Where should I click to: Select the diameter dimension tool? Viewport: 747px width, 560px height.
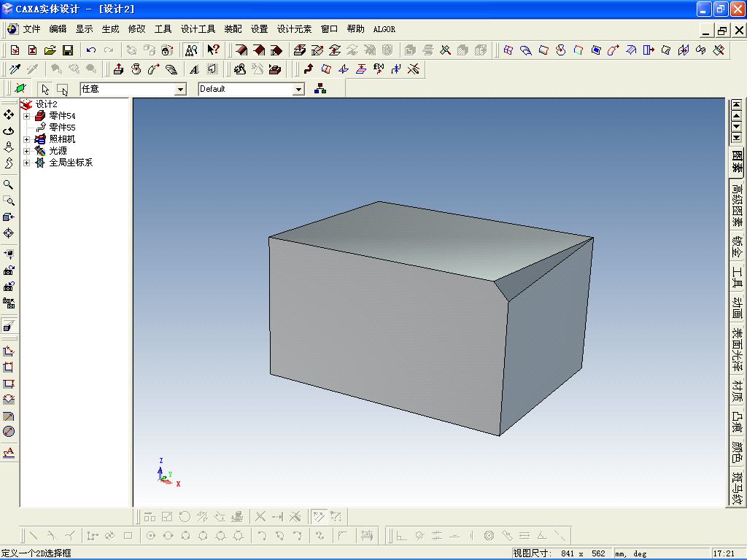(9, 432)
